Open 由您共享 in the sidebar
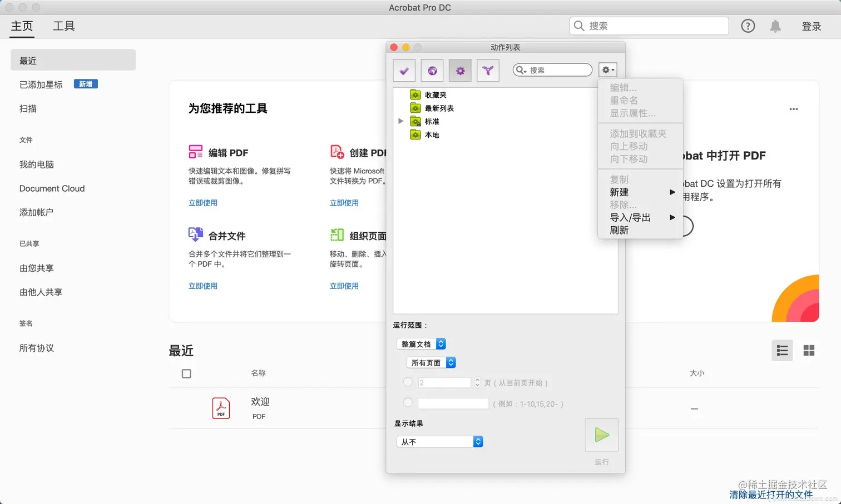The height and width of the screenshot is (504, 841). (37, 268)
